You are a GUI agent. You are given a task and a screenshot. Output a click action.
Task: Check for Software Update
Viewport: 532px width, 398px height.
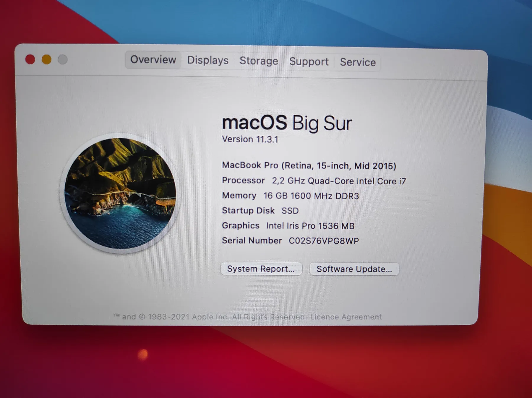(354, 269)
